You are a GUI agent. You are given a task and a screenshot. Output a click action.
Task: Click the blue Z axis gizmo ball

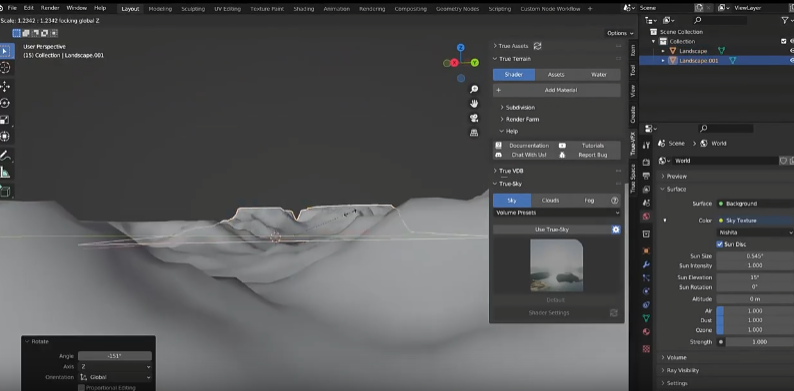click(x=460, y=48)
